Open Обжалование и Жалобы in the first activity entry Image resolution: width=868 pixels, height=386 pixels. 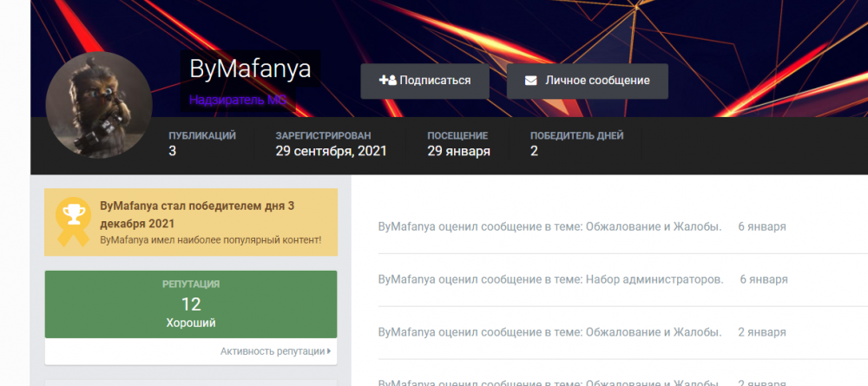(x=654, y=226)
